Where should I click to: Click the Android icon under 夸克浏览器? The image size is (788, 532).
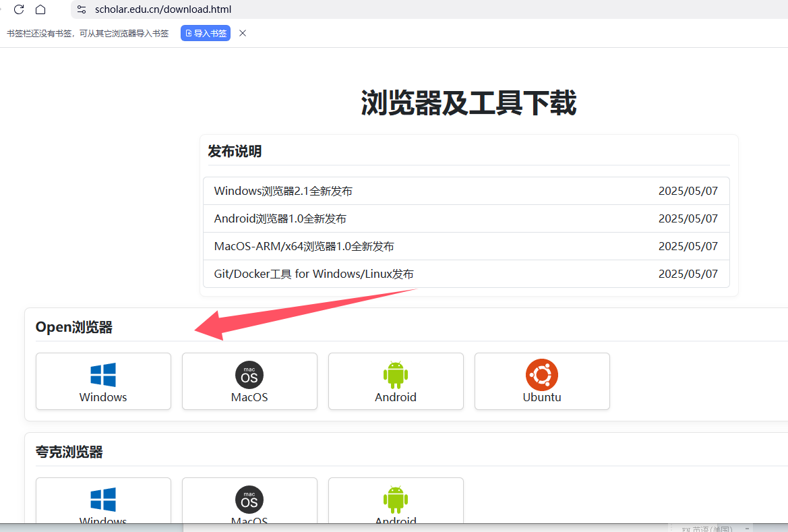(x=396, y=500)
